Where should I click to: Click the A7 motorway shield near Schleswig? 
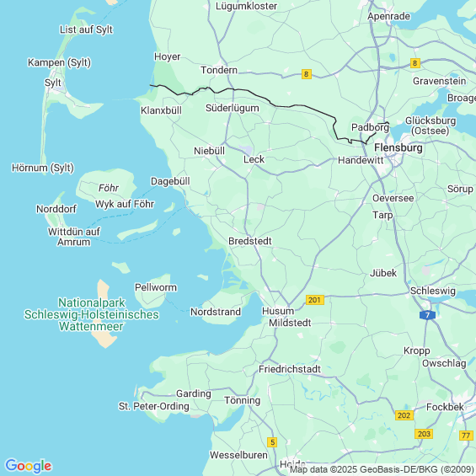coord(427,315)
